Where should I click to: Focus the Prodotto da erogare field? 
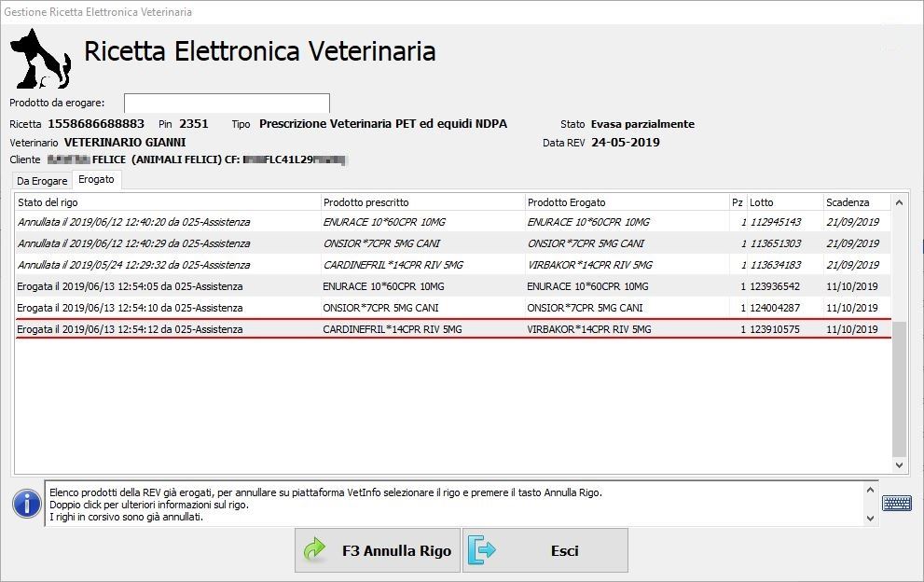(227, 103)
